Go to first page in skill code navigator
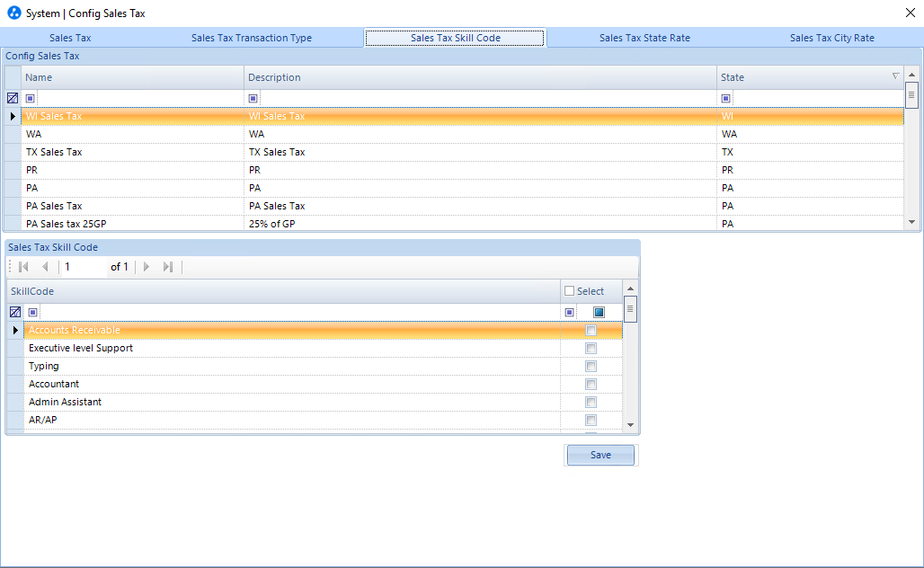The image size is (924, 568). 23,267
